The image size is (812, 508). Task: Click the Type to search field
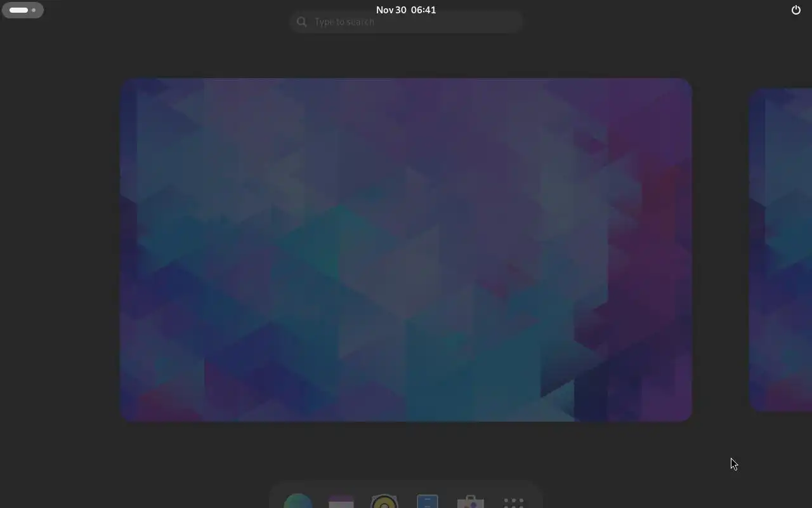pos(406,22)
